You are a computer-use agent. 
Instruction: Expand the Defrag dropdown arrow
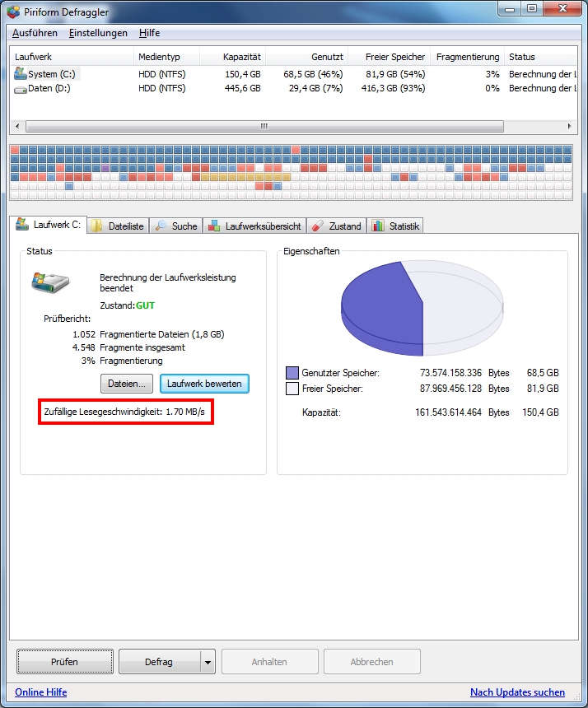pyautogui.click(x=208, y=662)
